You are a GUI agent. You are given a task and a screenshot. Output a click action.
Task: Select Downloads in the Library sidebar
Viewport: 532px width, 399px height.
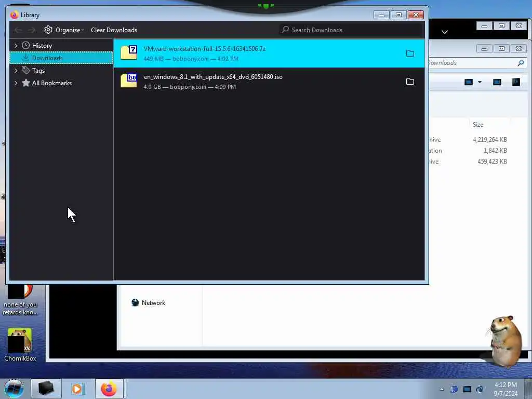click(61, 58)
